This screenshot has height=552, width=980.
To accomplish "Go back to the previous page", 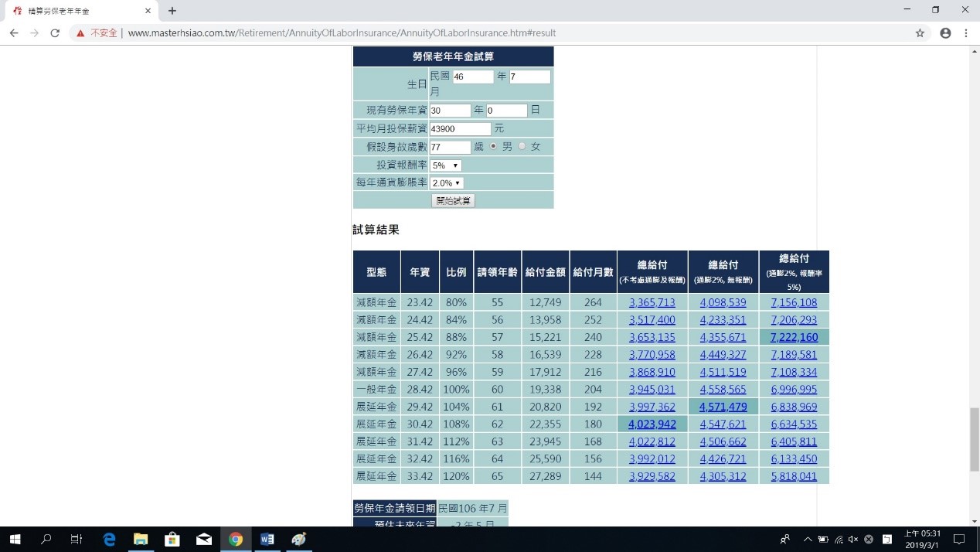I will [x=14, y=33].
